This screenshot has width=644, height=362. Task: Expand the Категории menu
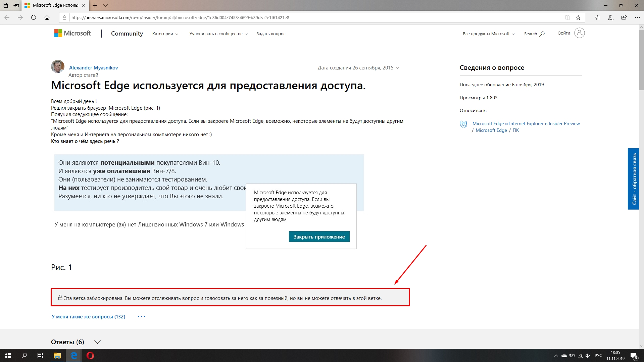click(165, 34)
